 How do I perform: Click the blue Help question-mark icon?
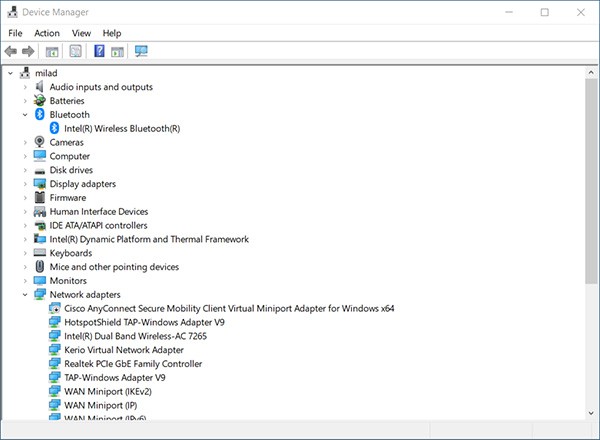99,51
